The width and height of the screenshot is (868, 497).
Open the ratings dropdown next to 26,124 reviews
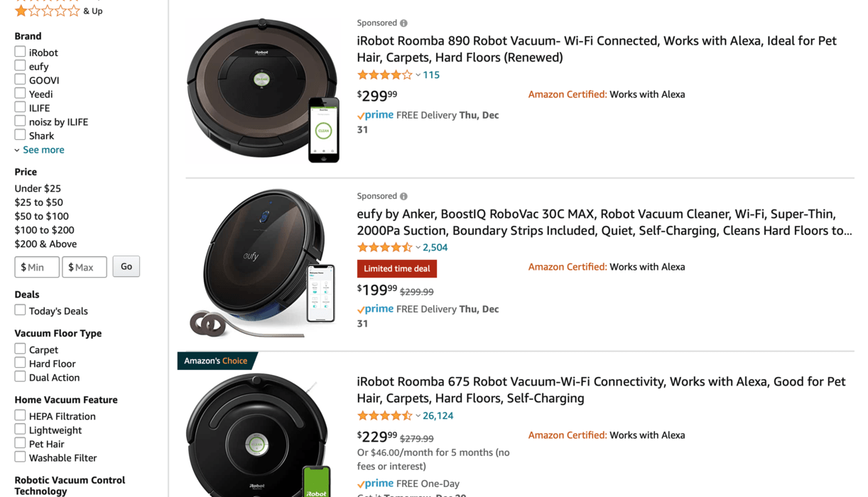[420, 415]
